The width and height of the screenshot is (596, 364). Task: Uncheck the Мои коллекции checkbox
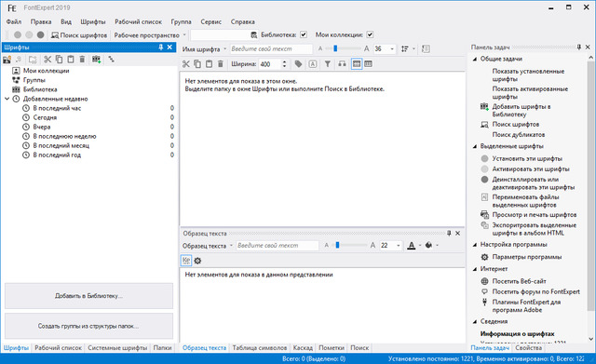(370, 34)
